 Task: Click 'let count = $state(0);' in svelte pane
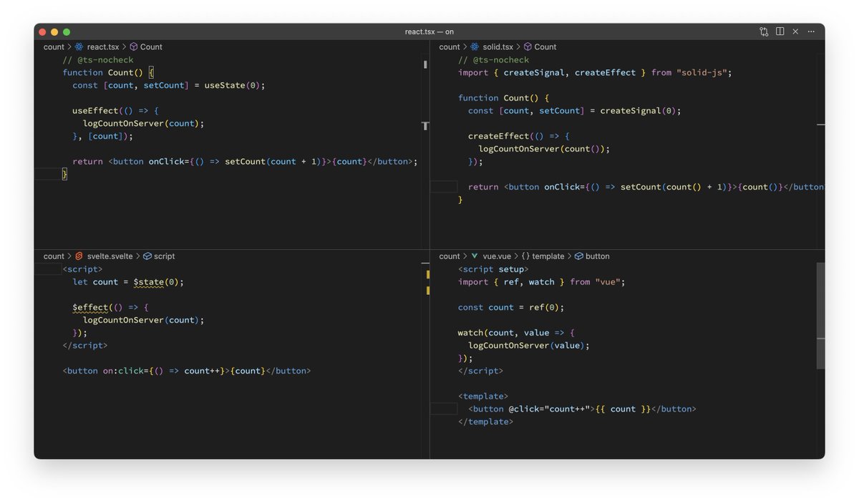(128, 282)
